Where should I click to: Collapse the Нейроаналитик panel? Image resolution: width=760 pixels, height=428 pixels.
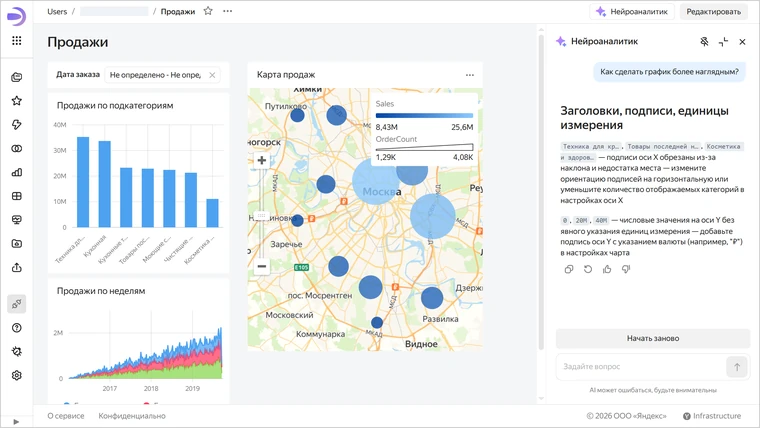tap(723, 42)
